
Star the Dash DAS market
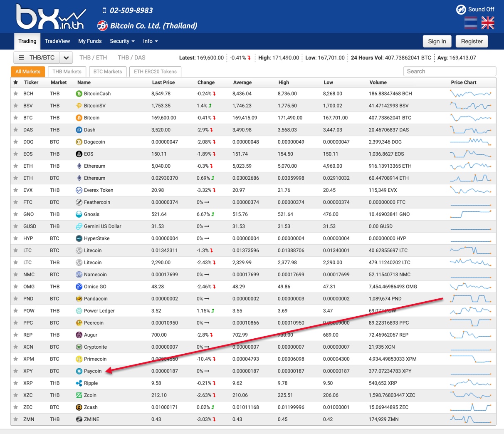coord(16,130)
